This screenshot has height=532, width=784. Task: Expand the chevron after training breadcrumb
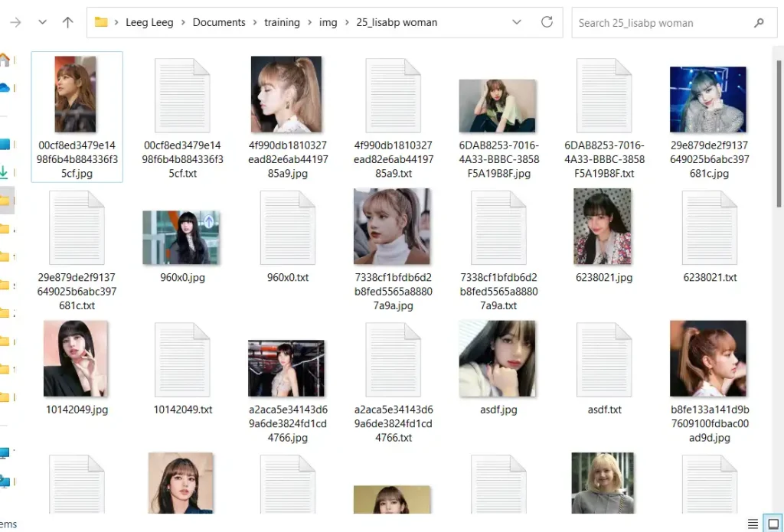click(309, 23)
